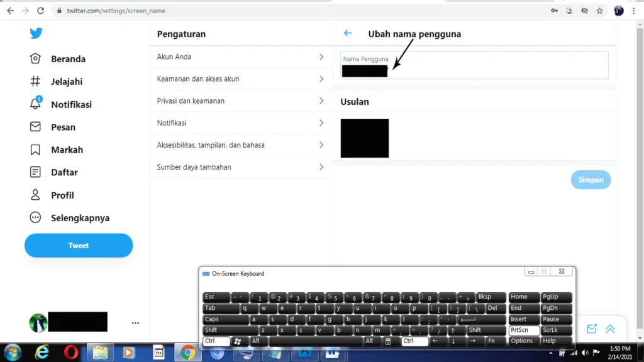
Task: Click Home key on On-Screen Keyboard
Action: point(524,297)
